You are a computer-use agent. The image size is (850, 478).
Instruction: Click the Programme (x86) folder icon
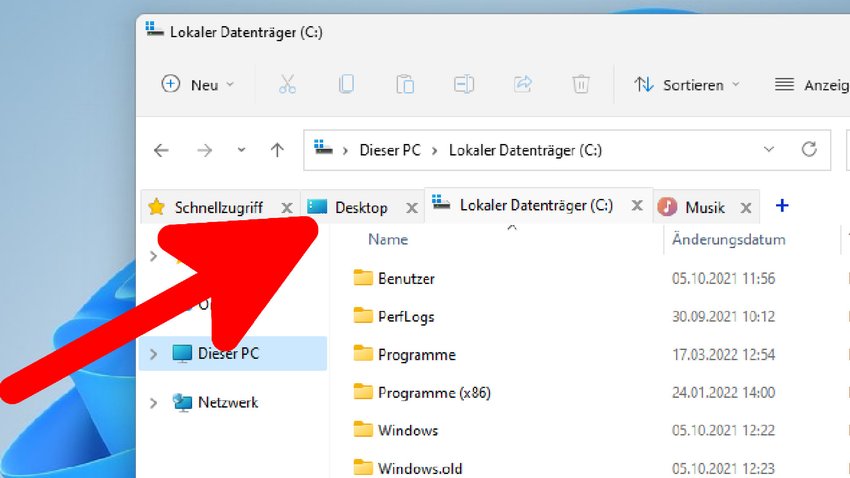click(x=363, y=391)
